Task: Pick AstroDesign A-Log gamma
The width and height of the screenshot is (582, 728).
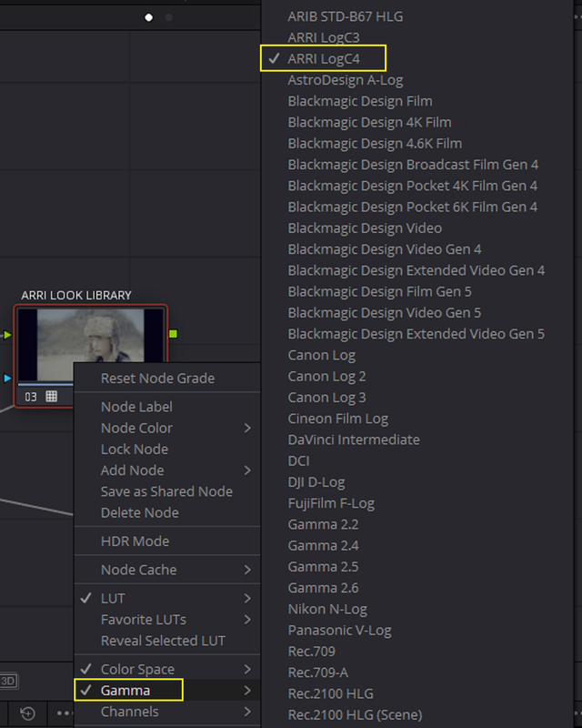Action: pyautogui.click(x=346, y=80)
